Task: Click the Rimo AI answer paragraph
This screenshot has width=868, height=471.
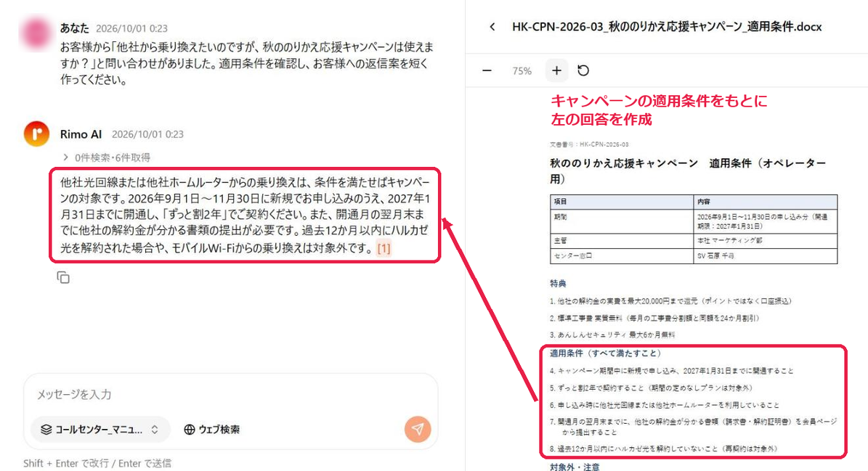Action: 245,215
